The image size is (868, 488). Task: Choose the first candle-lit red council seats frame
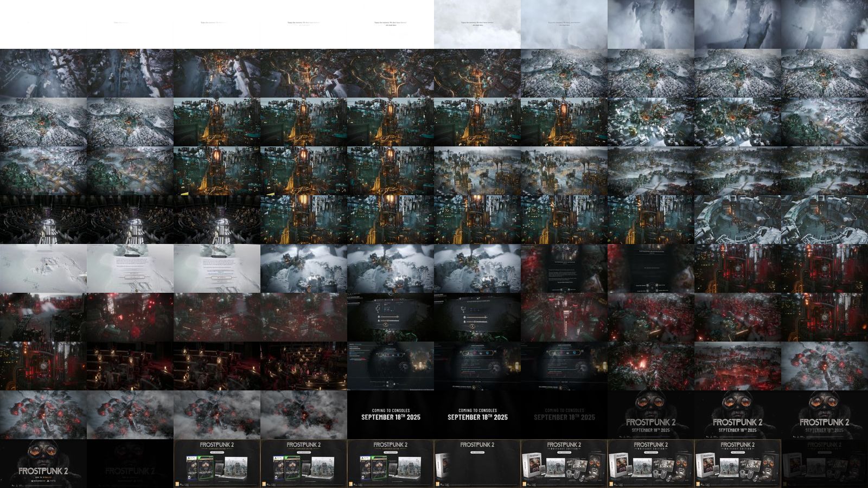point(130,366)
